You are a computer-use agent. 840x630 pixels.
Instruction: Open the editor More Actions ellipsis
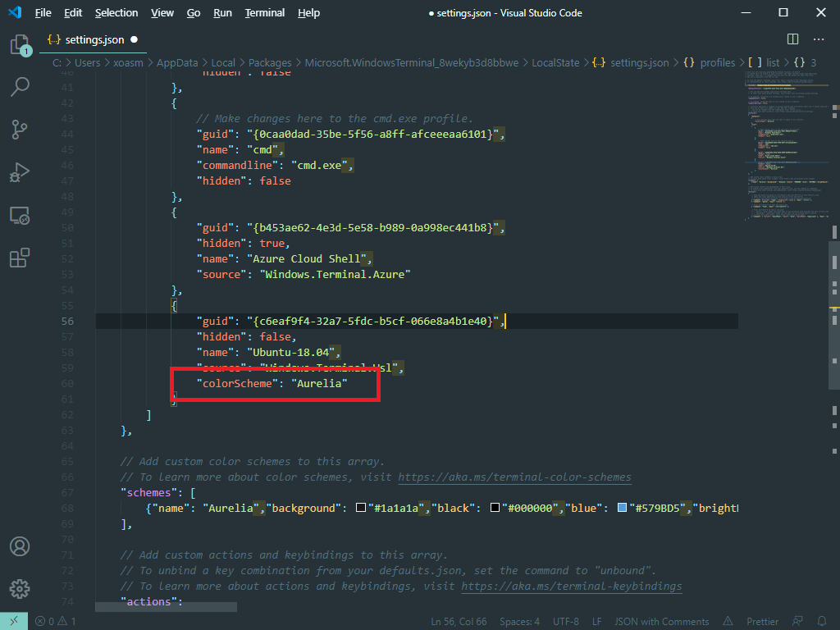(819, 39)
